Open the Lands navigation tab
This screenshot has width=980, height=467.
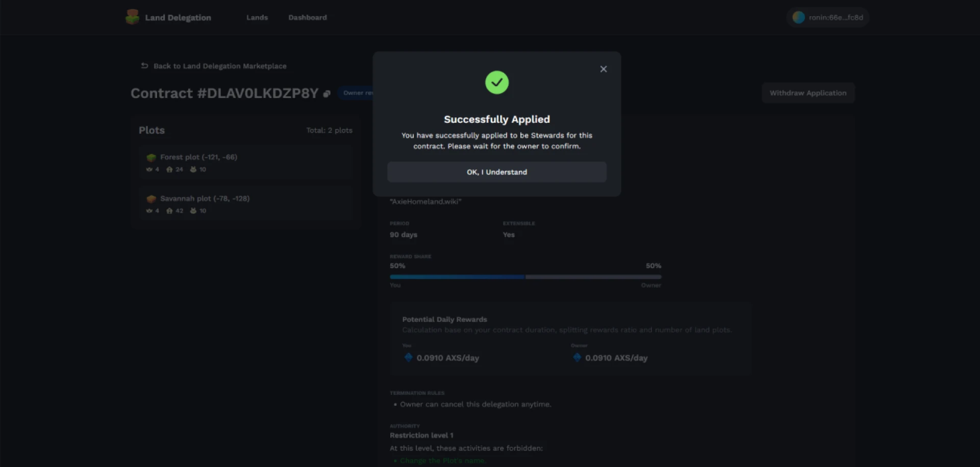257,17
